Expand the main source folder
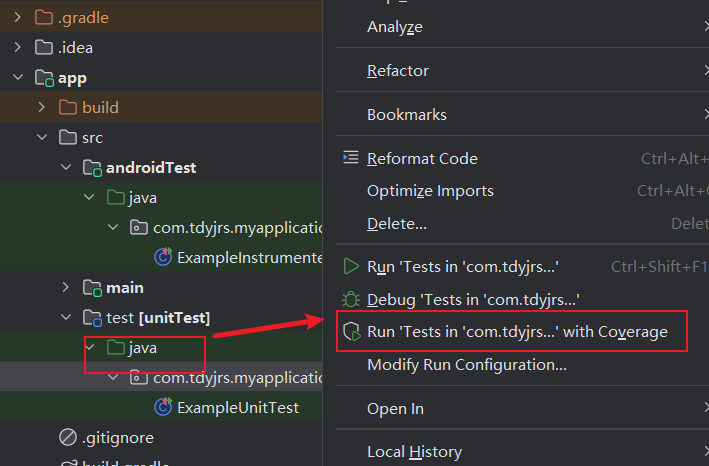Viewport: 709px width, 466px height. click(66, 287)
